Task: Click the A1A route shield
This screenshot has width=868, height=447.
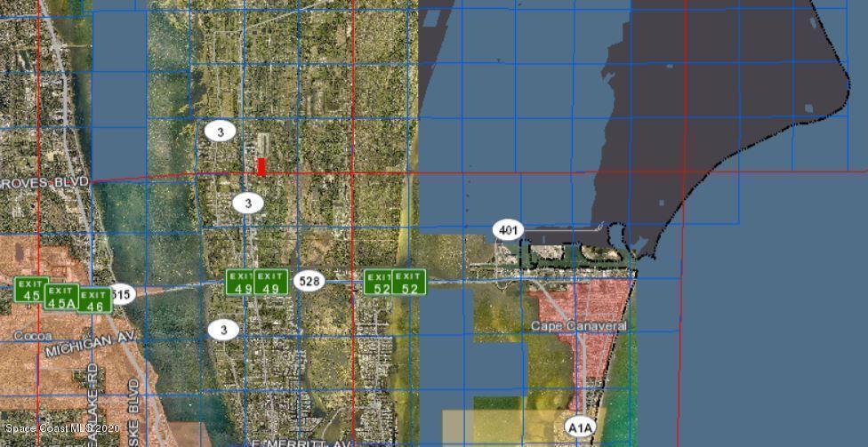Action: click(580, 427)
